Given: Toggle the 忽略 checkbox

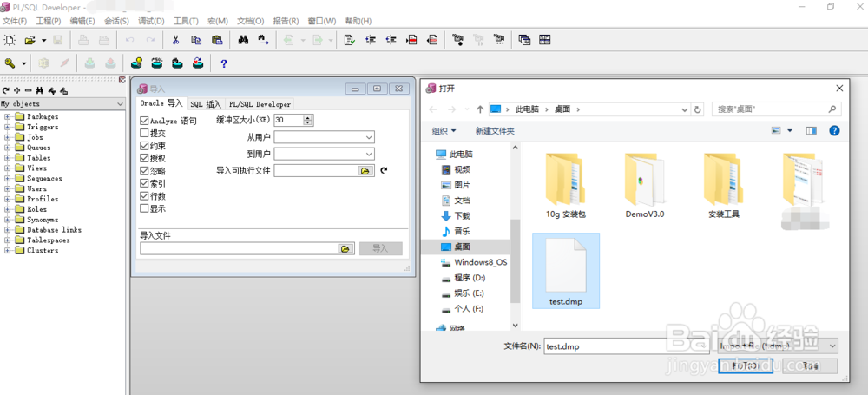Looking at the screenshot, I should point(144,171).
